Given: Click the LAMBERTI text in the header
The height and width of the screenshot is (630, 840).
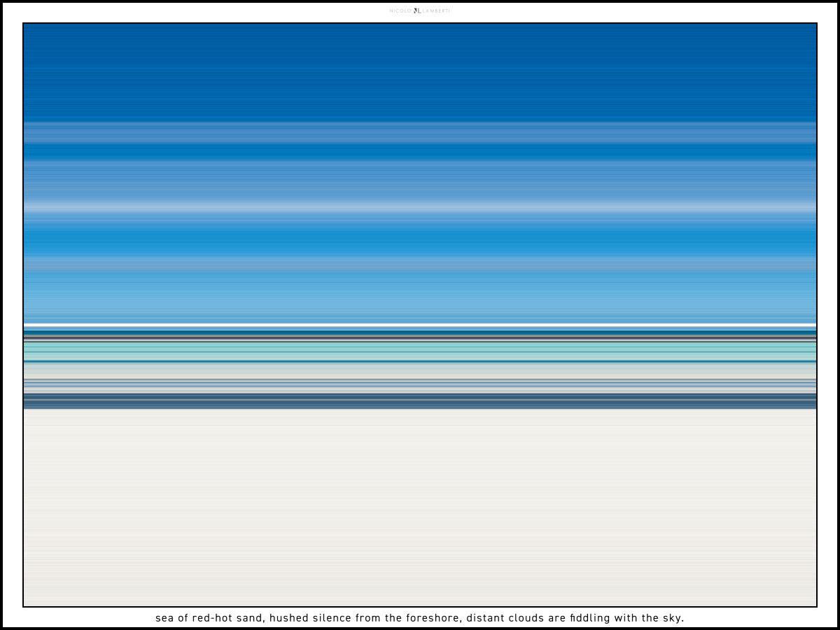Looking at the screenshot, I should (435, 10).
